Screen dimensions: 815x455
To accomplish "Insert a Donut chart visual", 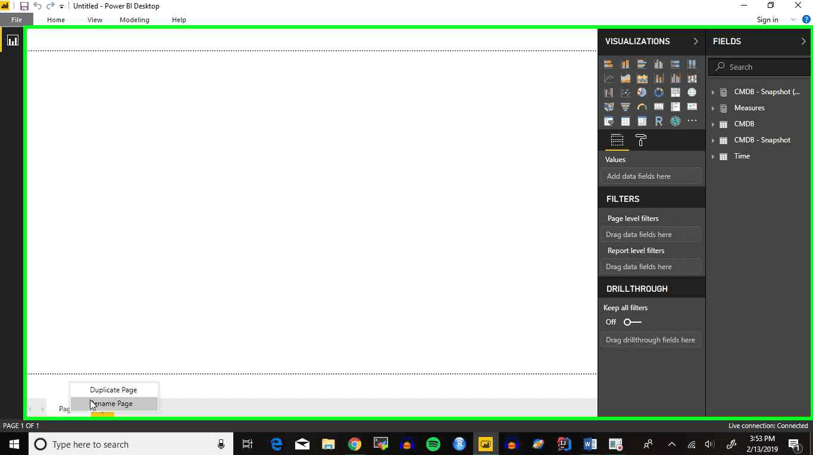I will (659, 93).
